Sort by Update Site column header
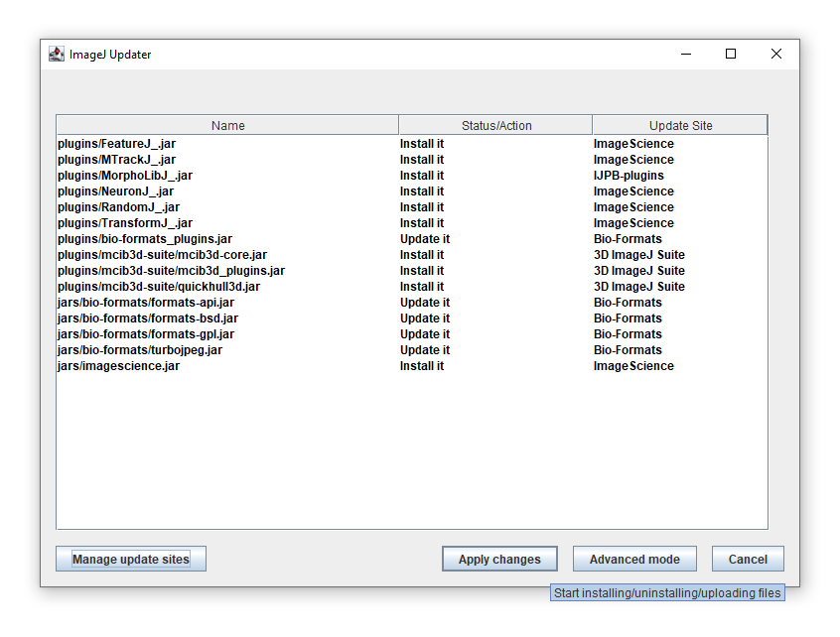The image size is (840, 637). (x=680, y=125)
